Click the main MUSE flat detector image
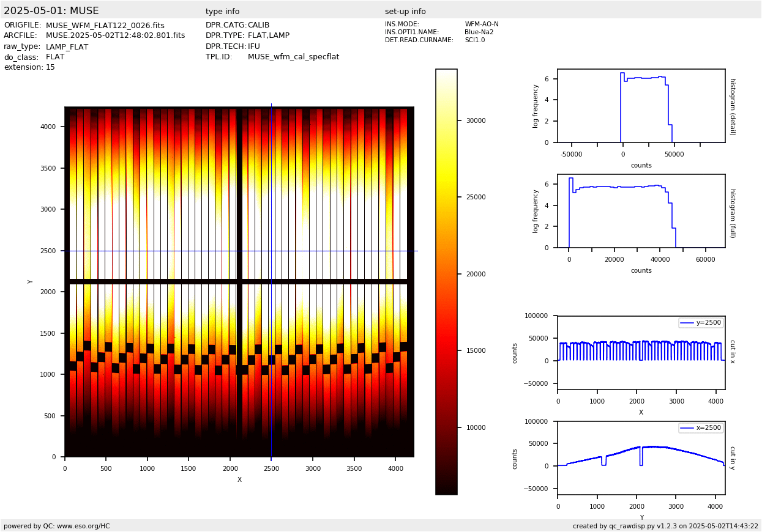Image resolution: width=762 pixels, height=532 pixels. tap(239, 282)
